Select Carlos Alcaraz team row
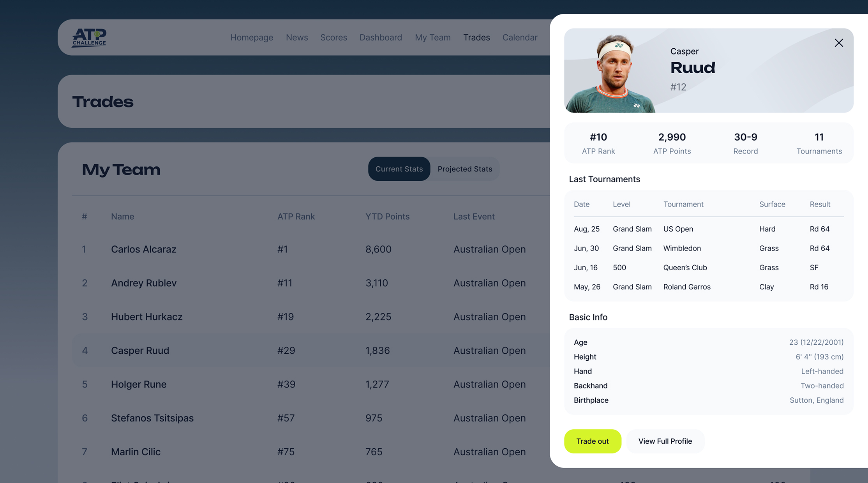The height and width of the screenshot is (483, 868). tap(143, 249)
